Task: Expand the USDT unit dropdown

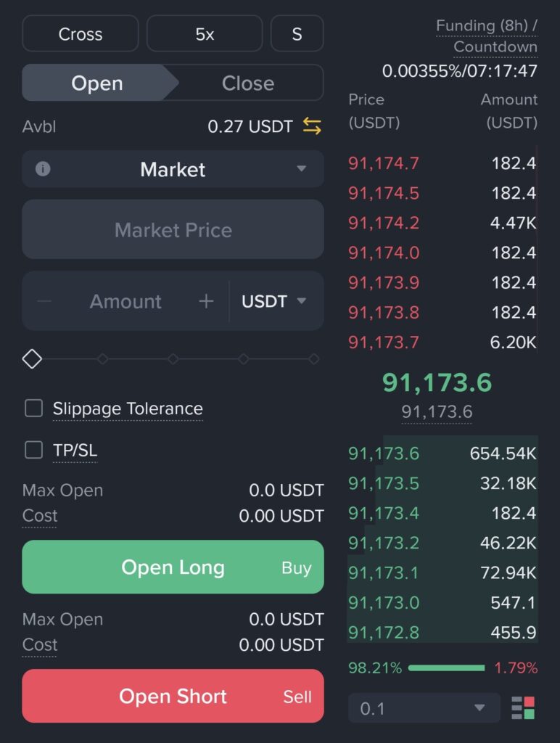Action: tap(274, 301)
